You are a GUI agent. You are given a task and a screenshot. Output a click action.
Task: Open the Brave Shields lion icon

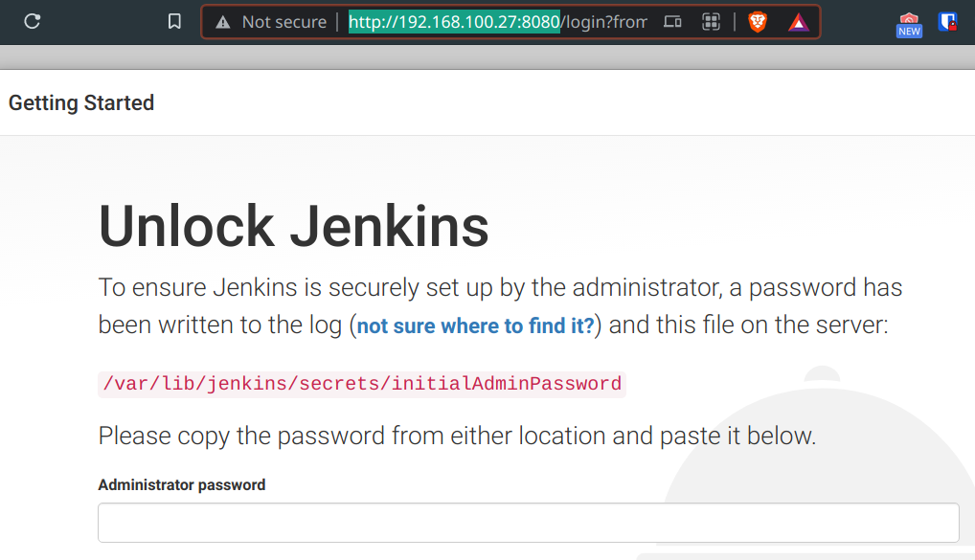[x=758, y=21]
